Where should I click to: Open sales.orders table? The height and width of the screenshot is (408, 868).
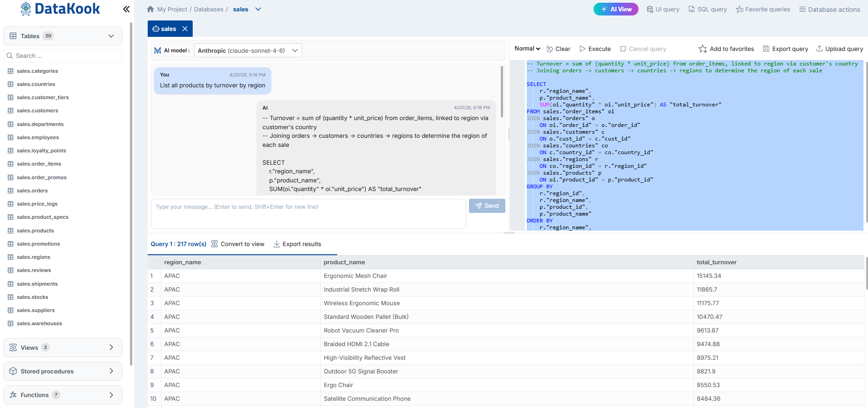point(32,191)
